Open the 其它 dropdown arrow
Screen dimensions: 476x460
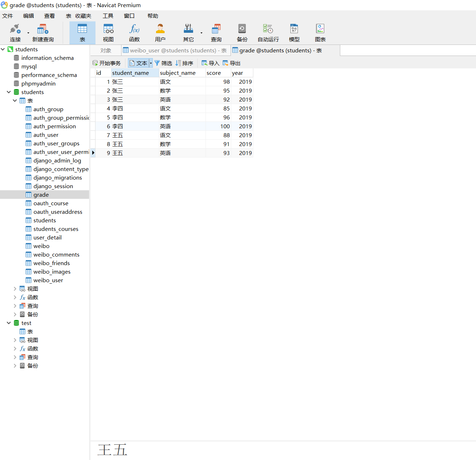pyautogui.click(x=201, y=33)
